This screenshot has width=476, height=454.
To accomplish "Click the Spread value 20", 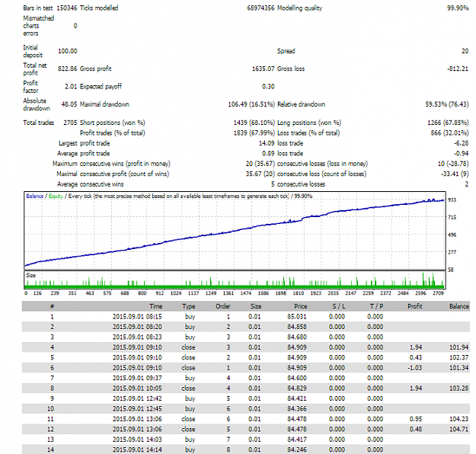I will click(x=465, y=51).
